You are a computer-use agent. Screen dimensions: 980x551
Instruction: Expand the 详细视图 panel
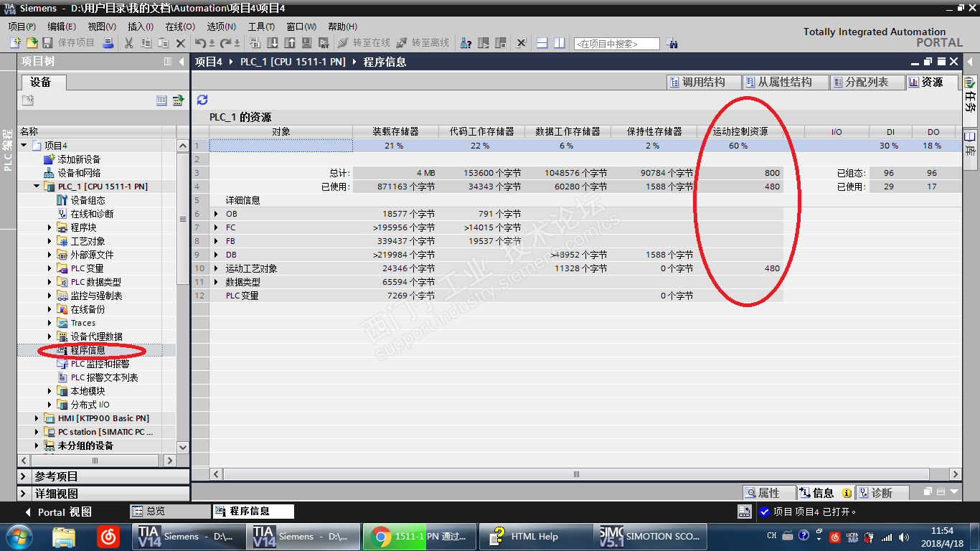click(x=24, y=494)
